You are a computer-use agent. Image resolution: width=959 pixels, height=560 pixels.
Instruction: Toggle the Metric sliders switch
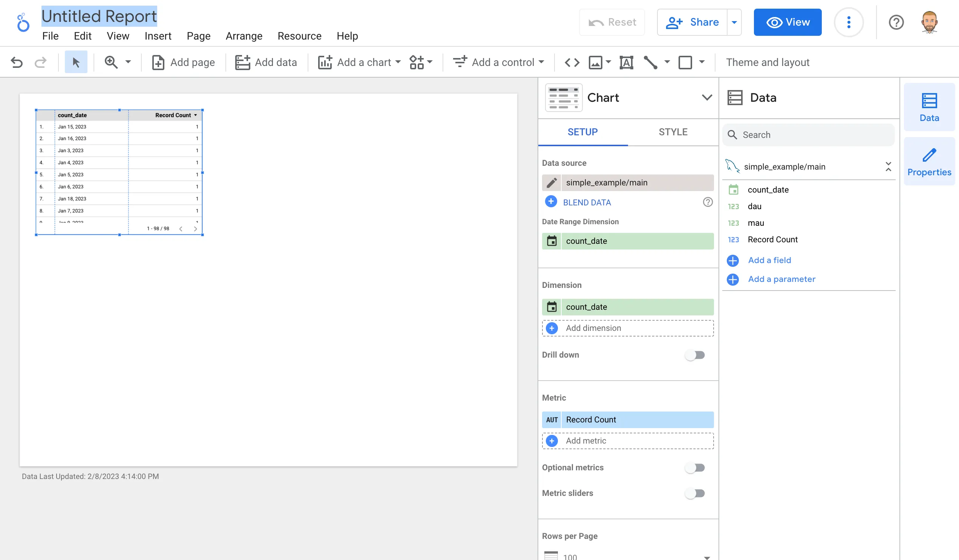pyautogui.click(x=695, y=493)
